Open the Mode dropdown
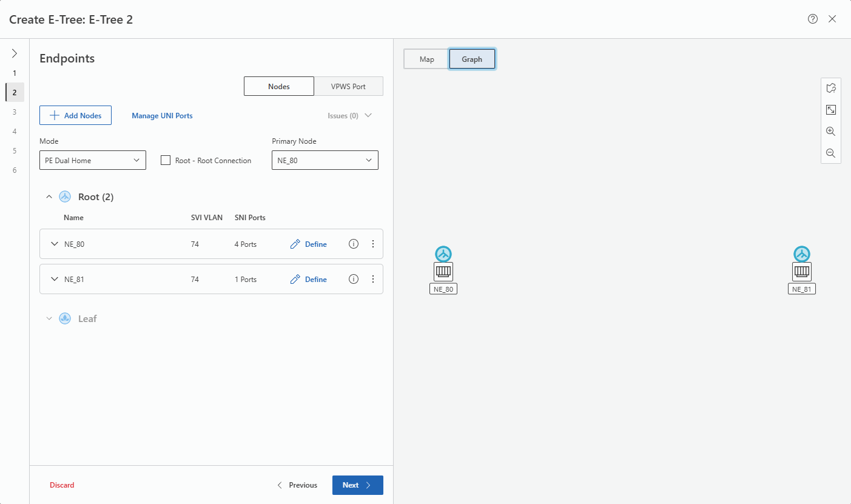 92,160
